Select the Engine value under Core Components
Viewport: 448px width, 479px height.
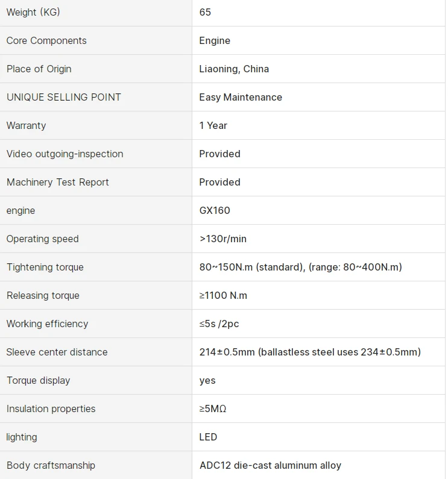pos(215,40)
